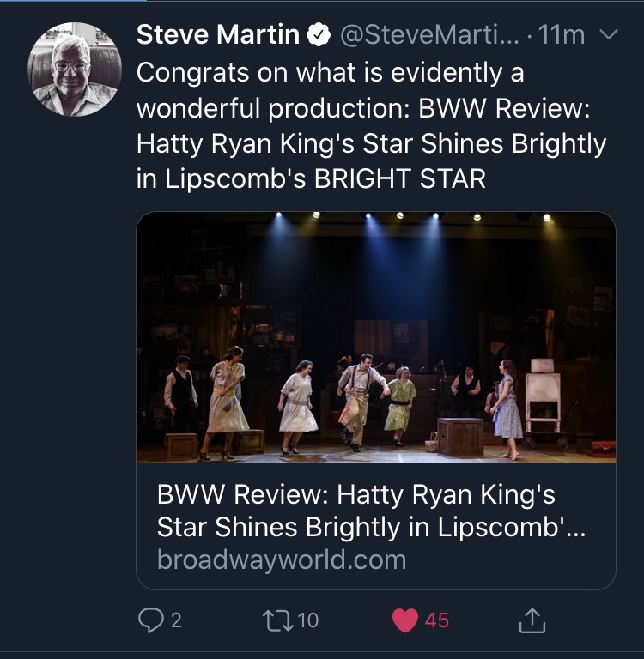
Task: Open the Steve Martin display name
Action: coord(218,36)
